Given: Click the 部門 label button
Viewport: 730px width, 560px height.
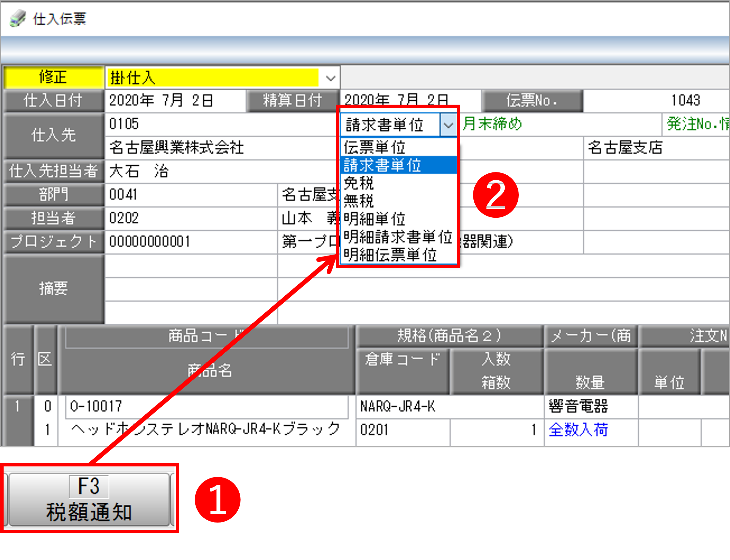Looking at the screenshot, I should (x=53, y=194).
